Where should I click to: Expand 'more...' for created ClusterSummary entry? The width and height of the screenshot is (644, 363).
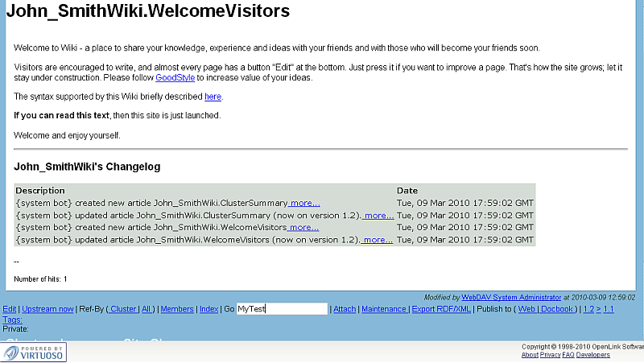coord(304,204)
